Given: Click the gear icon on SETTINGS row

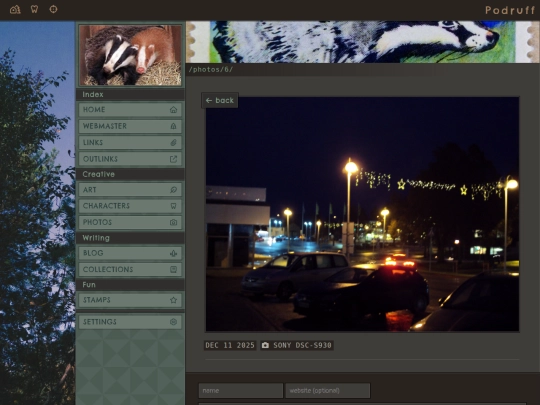Looking at the screenshot, I should [x=173, y=322].
